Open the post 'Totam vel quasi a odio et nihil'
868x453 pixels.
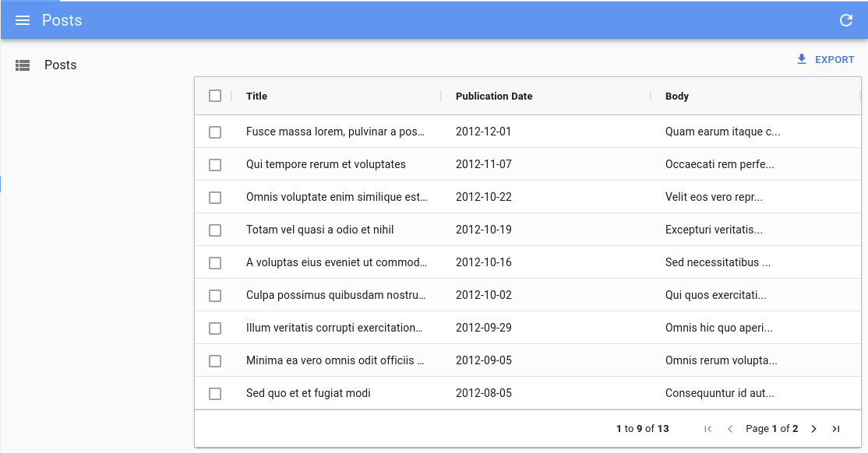point(319,230)
